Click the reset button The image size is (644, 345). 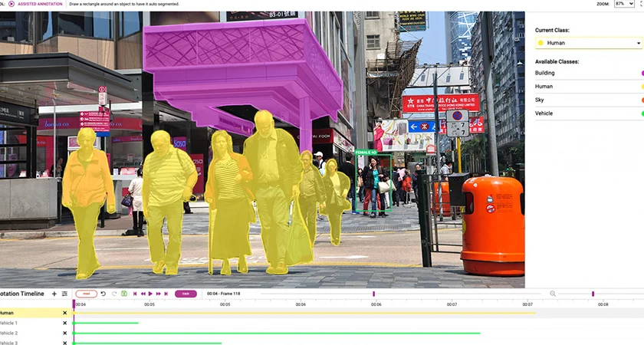[86, 294]
